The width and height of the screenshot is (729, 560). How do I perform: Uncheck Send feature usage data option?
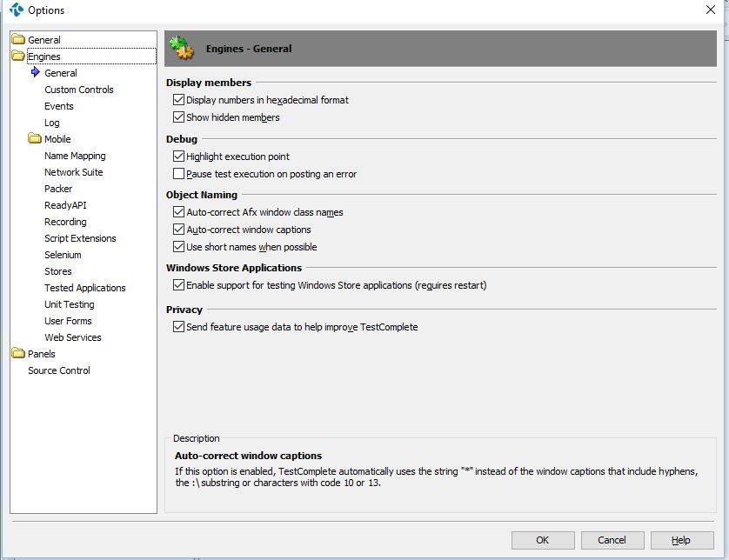pos(179,327)
